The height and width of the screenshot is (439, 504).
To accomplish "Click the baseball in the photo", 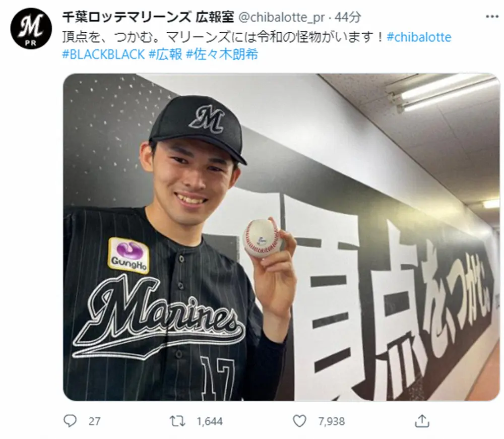I will 262,239.
